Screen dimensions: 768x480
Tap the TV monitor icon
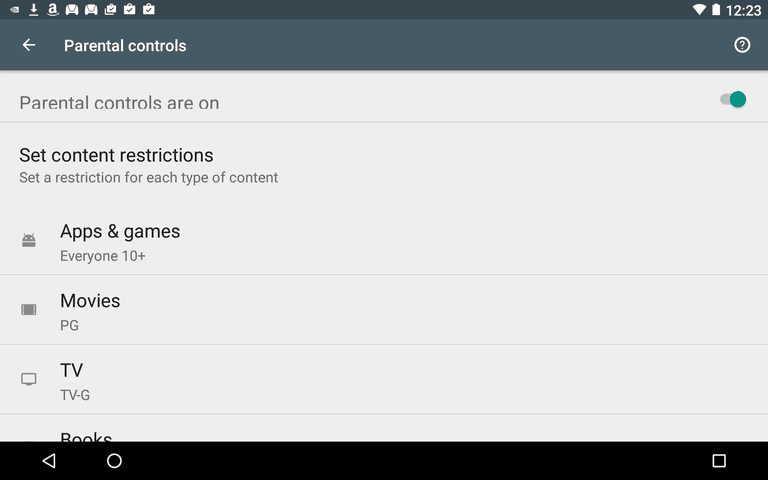click(x=29, y=379)
